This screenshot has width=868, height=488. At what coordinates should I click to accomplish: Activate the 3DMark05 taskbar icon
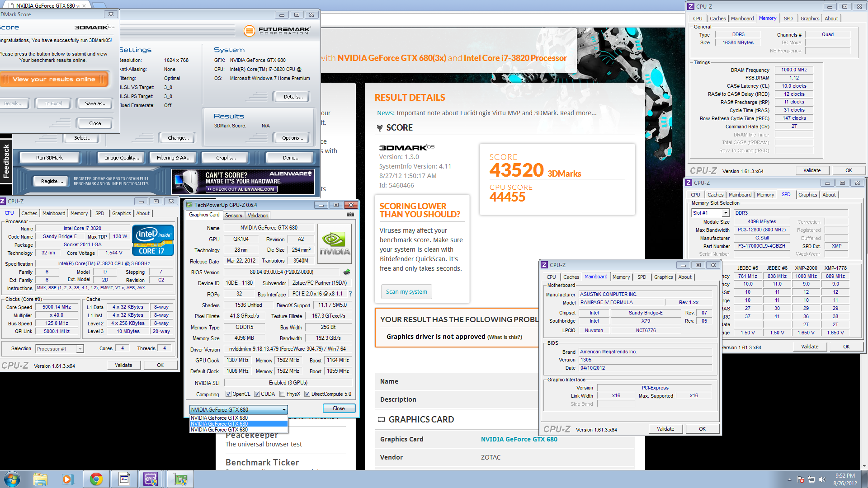coord(124,479)
